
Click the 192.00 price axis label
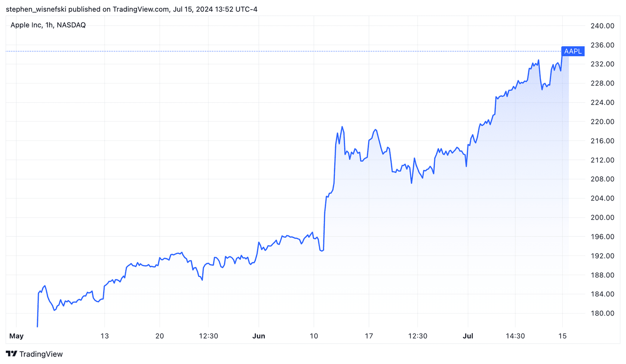tap(602, 256)
